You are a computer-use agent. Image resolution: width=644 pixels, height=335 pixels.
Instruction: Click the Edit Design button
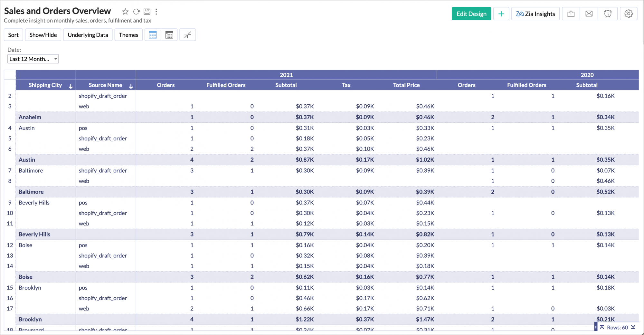[471, 14]
